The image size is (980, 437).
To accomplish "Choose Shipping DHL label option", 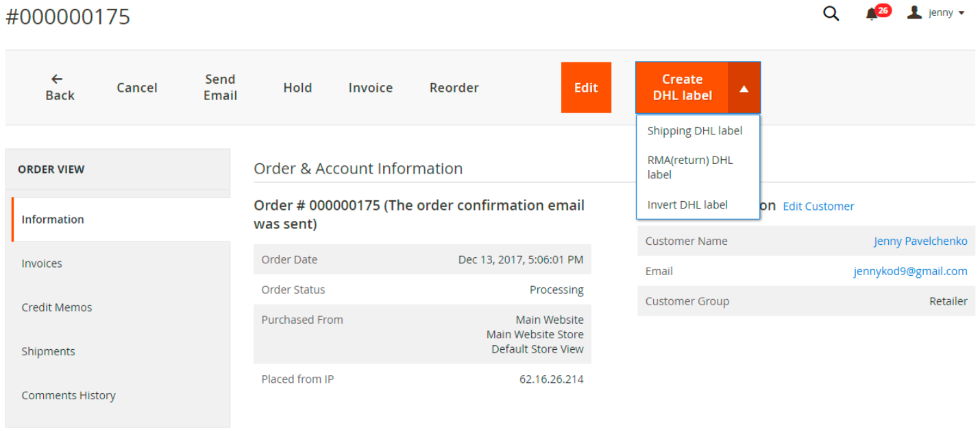I will coord(694,131).
